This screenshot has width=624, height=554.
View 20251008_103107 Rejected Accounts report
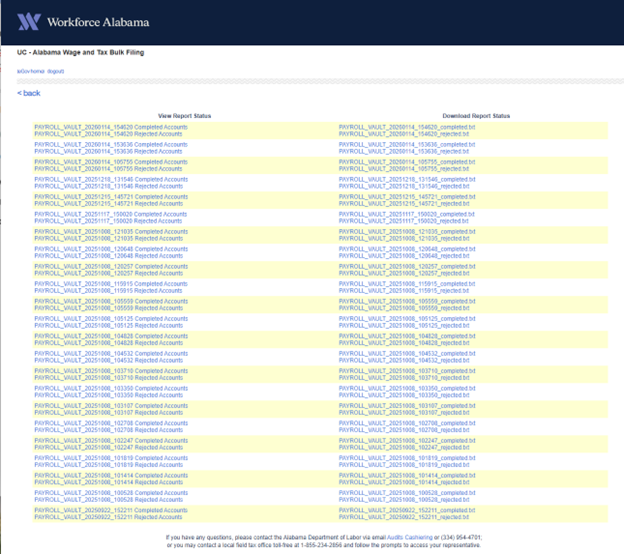109,413
